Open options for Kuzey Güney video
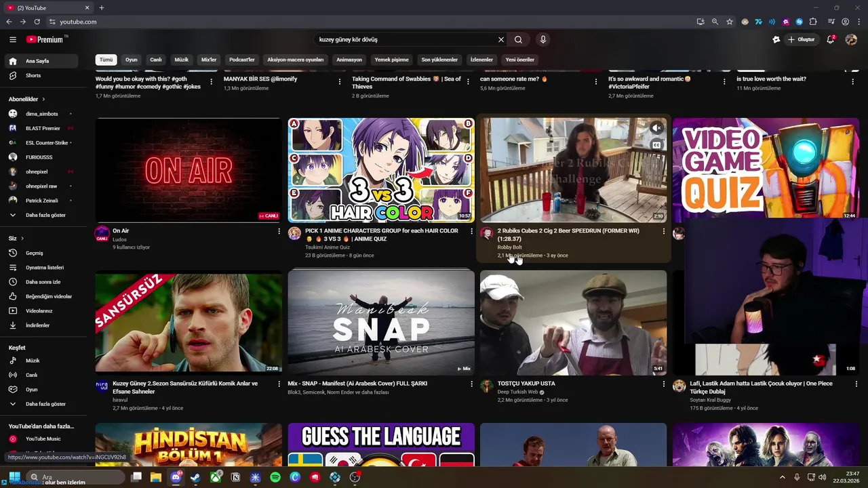The width and height of the screenshot is (868, 488). coord(279,384)
